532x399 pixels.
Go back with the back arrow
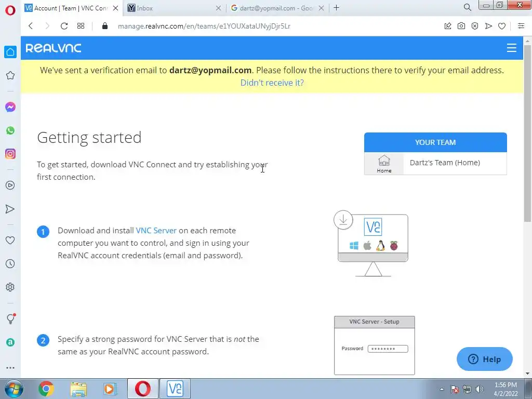[x=31, y=26]
